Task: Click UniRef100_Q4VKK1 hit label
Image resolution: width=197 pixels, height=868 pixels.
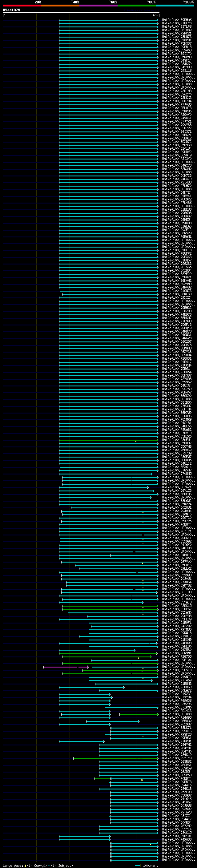Action: 177,118
